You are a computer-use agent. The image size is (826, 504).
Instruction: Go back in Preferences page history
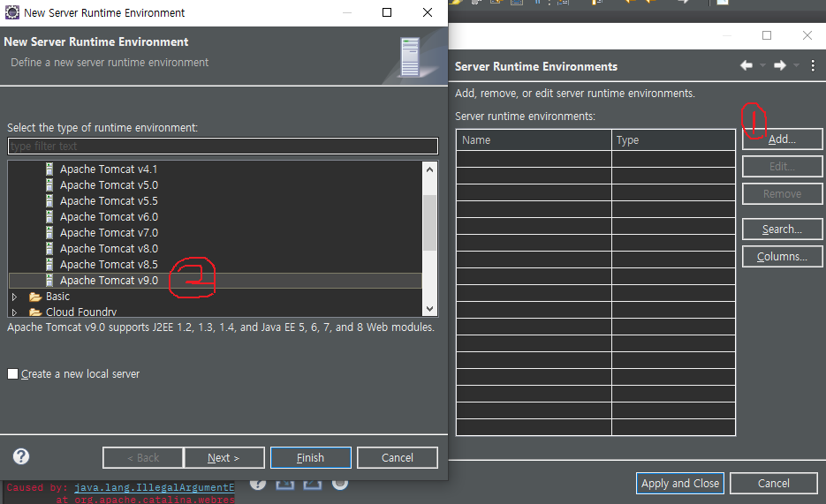(746, 66)
